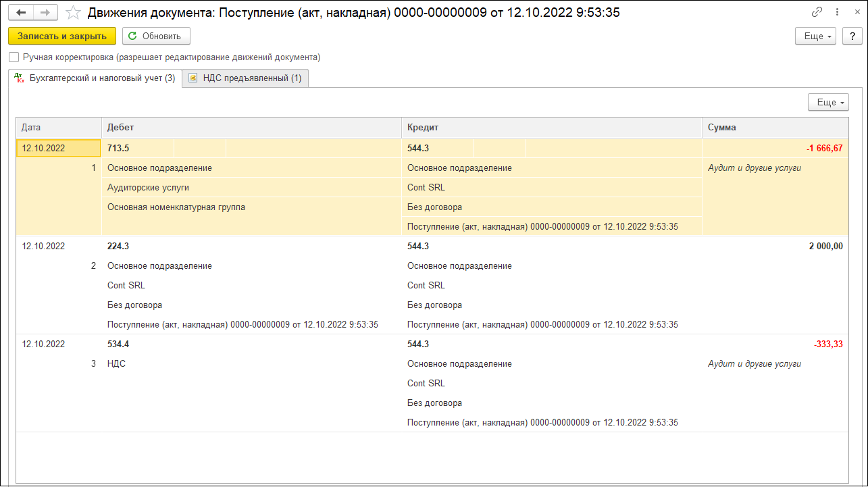The width and height of the screenshot is (868, 487).
Task: Switch to НДС предъявленный tab
Action: pyautogui.click(x=245, y=78)
